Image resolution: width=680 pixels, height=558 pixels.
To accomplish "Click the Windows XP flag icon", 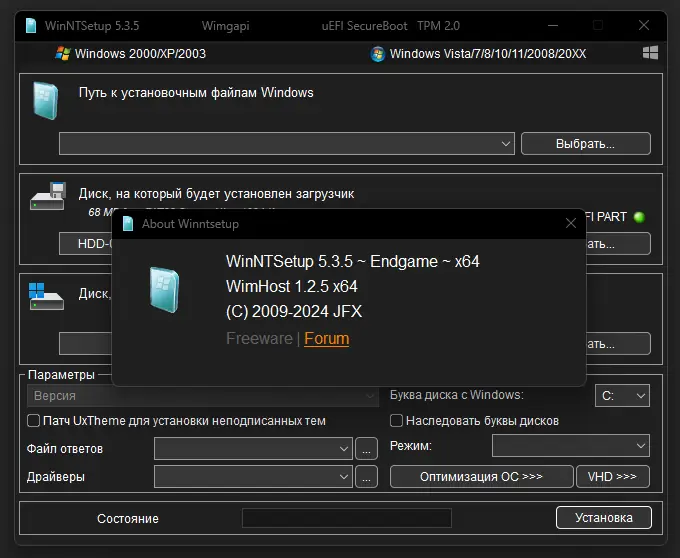I will pos(63,53).
